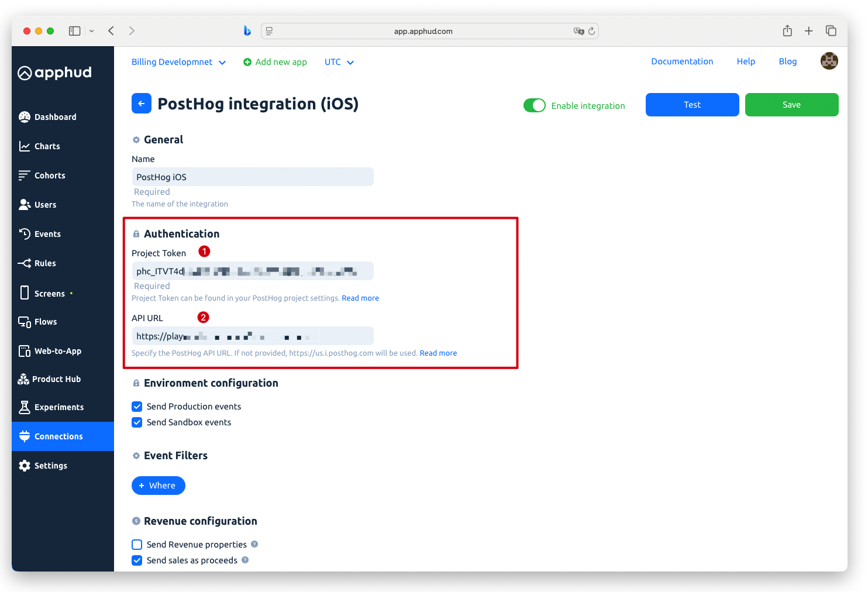
Task: Uncheck Send sales as proceeds
Action: [137, 560]
